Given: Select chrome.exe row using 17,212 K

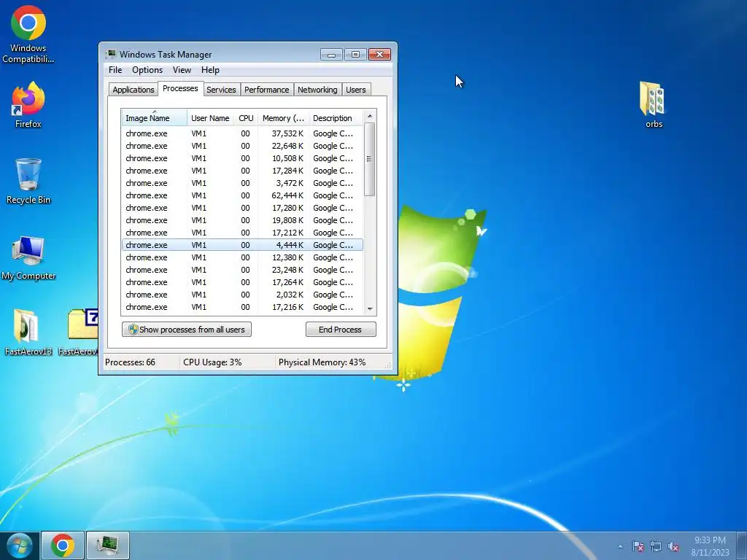Looking at the screenshot, I should click(x=242, y=233).
